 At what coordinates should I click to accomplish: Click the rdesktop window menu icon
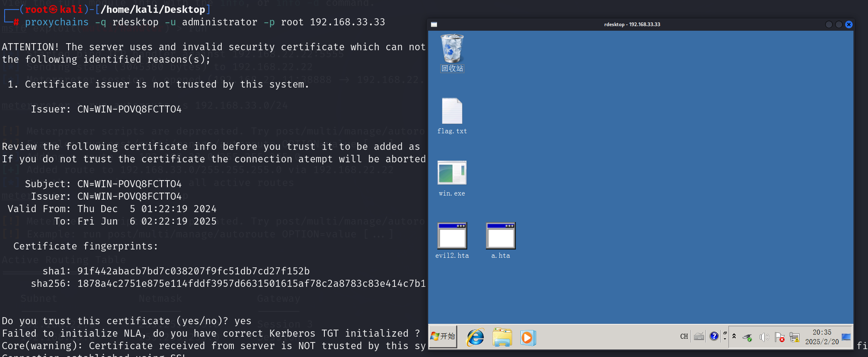[x=434, y=24]
